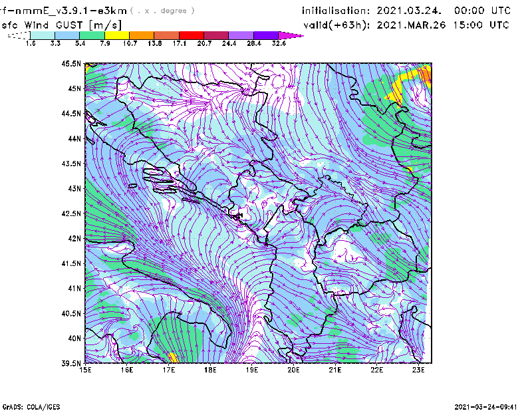The image size is (532, 411).
Task: Click the yellow legend color swatch
Action: pos(117,35)
